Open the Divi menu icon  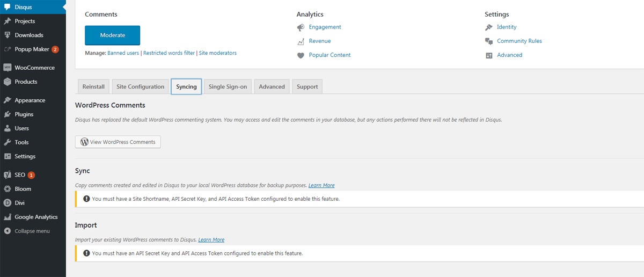pyautogui.click(x=7, y=203)
